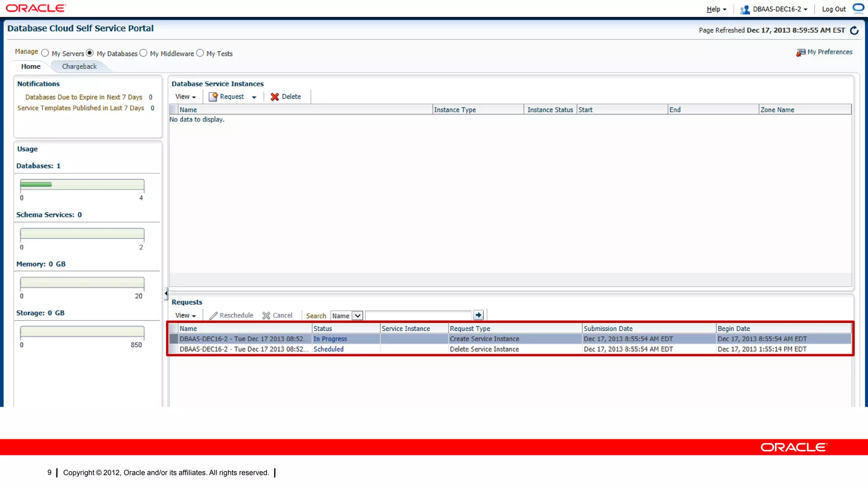Click 'Service Templates Published in Last 7 Days'
This screenshot has height=488, width=868.
[81, 108]
